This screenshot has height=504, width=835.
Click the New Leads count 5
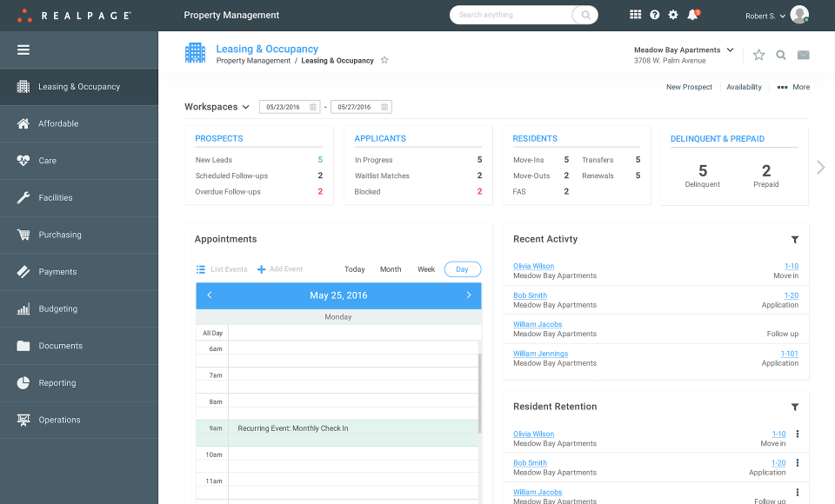click(320, 160)
